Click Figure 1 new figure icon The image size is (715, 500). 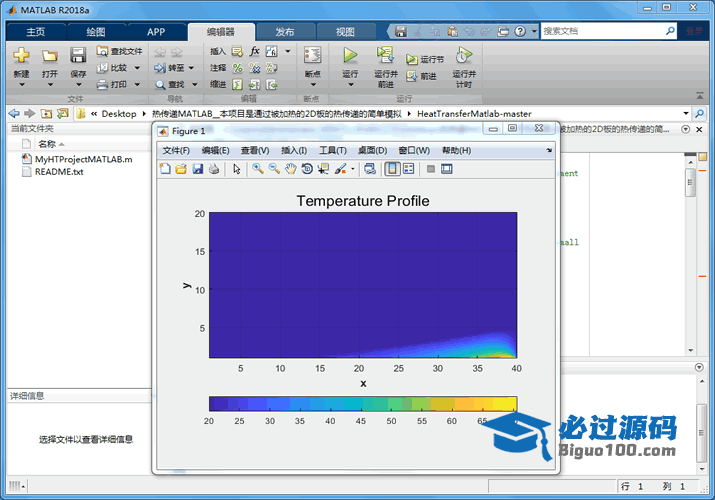click(x=165, y=169)
